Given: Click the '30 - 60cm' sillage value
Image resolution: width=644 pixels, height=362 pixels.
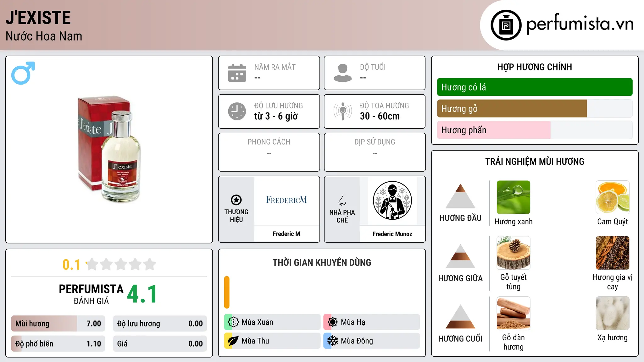Looking at the screenshot, I should click(x=380, y=116).
